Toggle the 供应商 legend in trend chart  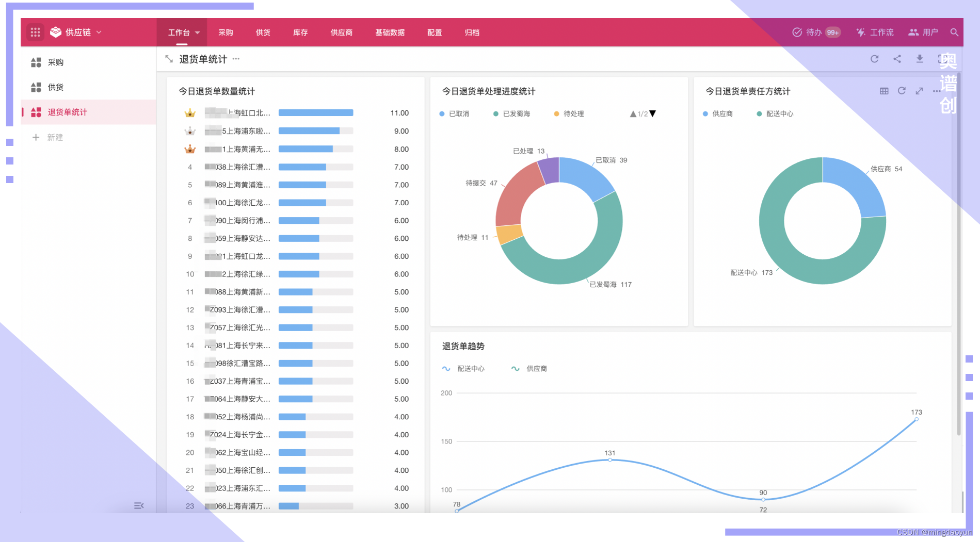[529, 369]
